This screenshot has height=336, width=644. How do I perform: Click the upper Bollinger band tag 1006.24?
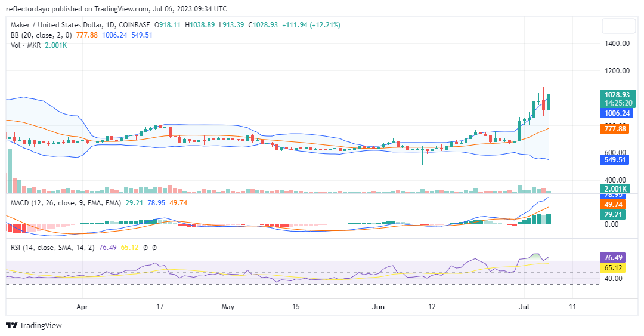617,113
